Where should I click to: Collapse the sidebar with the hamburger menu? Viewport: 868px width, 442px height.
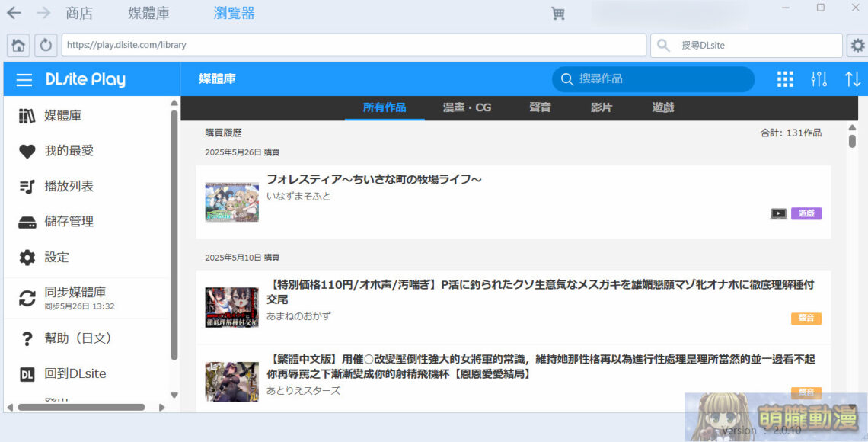tap(24, 78)
